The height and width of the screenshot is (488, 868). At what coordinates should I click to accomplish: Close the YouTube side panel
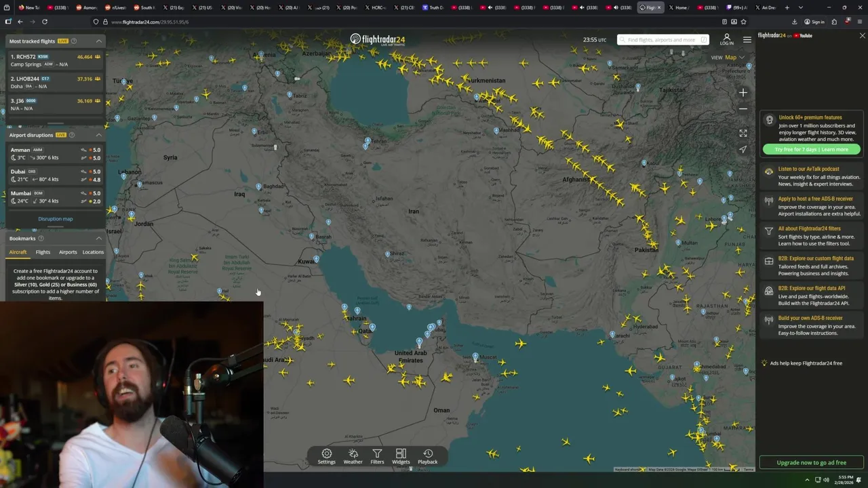862,35
